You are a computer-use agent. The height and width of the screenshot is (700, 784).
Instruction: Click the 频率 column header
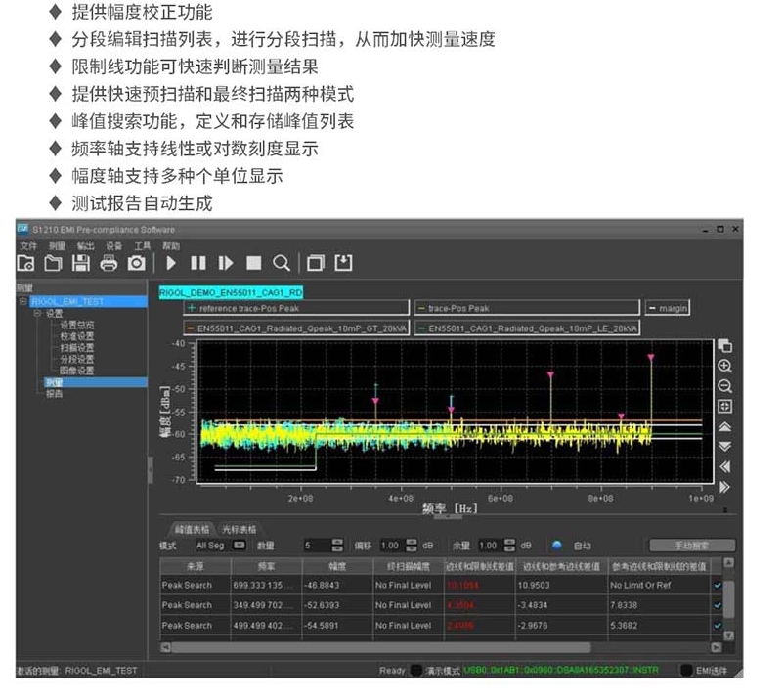[x=267, y=566]
